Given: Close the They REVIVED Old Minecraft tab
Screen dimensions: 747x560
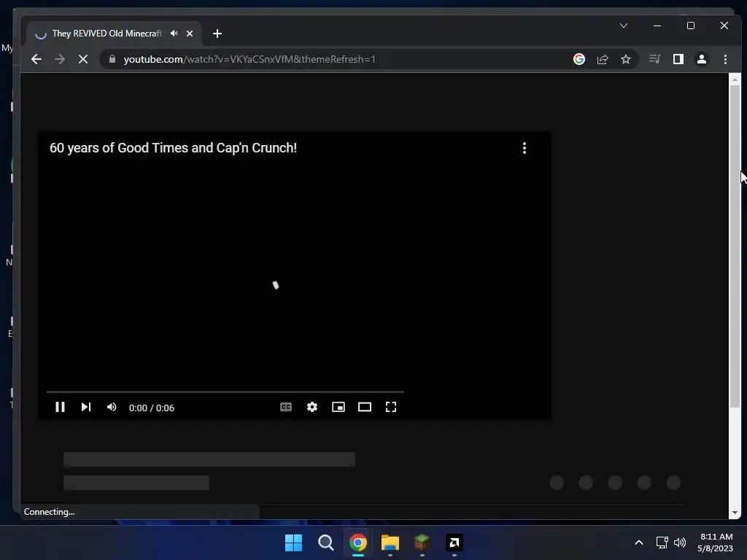Looking at the screenshot, I should [x=190, y=34].
